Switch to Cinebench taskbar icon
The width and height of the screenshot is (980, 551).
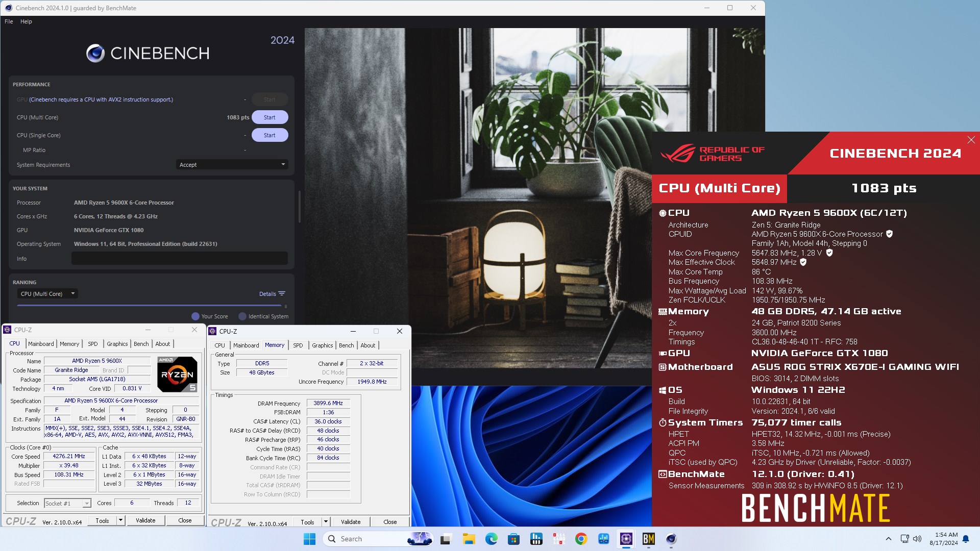coord(671,539)
